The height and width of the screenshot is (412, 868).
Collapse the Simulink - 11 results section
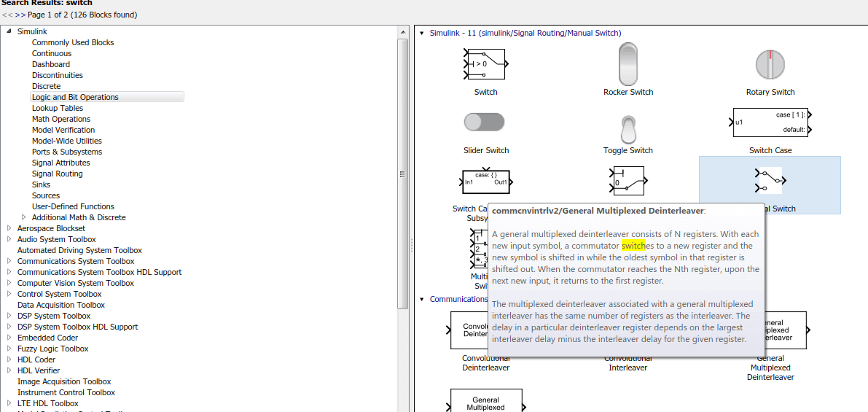[421, 33]
